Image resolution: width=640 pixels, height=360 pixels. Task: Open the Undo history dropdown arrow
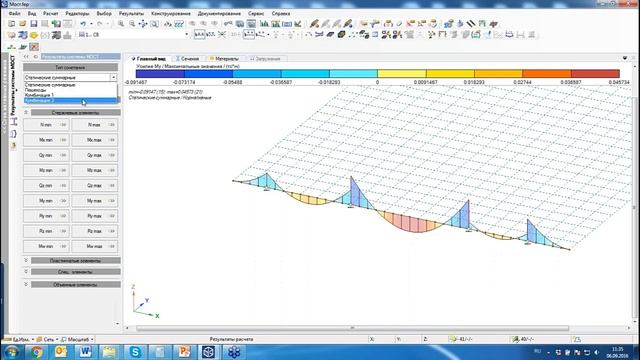pyautogui.click(x=91, y=24)
